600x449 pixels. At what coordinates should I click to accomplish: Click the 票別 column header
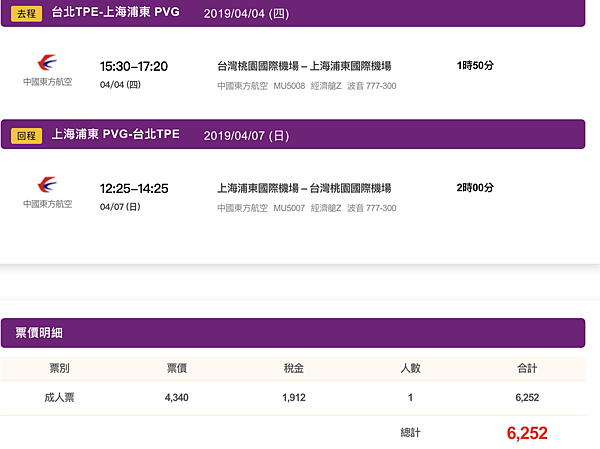60,369
